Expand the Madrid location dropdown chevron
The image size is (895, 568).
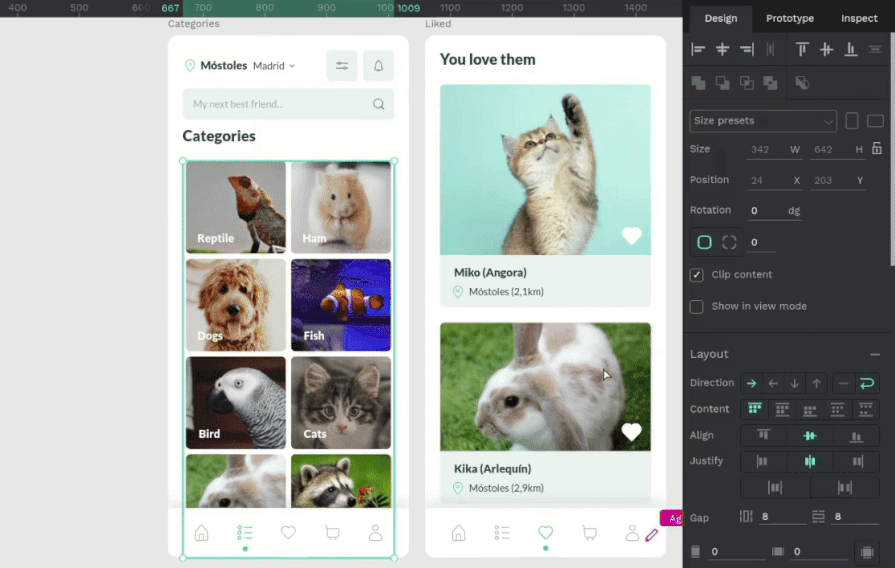pyautogui.click(x=292, y=66)
